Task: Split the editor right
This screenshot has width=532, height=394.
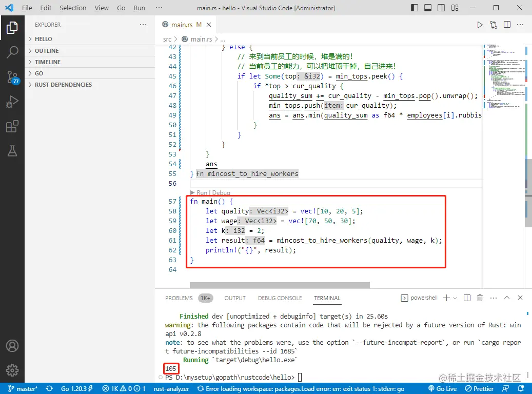Action: [x=507, y=25]
